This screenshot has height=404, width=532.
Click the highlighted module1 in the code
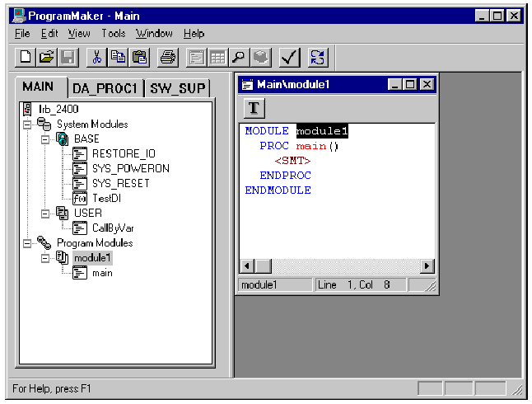[322, 131]
